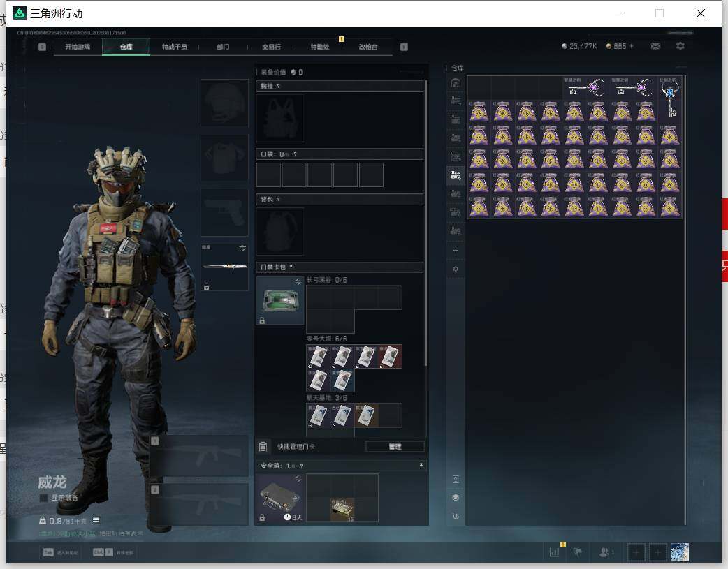The height and width of the screenshot is (569, 728).
Task: Click the equipment panel scrollbar
Action: [425, 223]
